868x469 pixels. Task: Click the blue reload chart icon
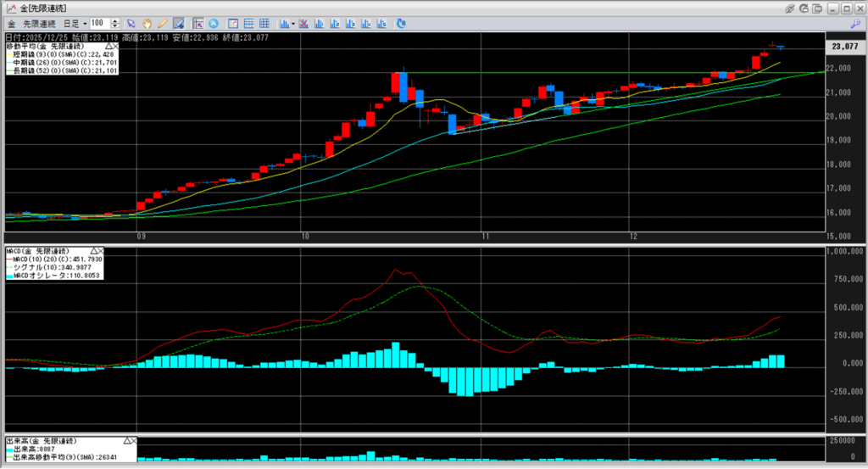pyautogui.click(x=402, y=23)
